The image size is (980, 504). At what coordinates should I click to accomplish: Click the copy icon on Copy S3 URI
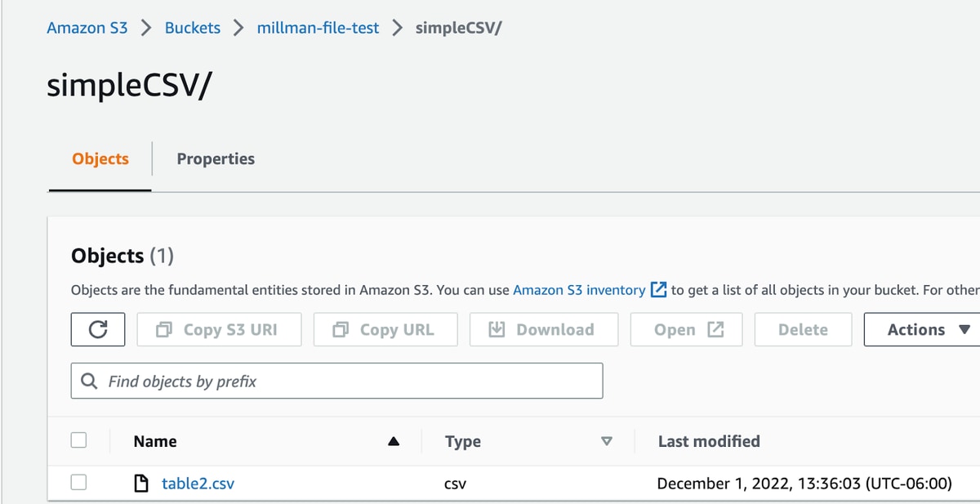click(165, 329)
